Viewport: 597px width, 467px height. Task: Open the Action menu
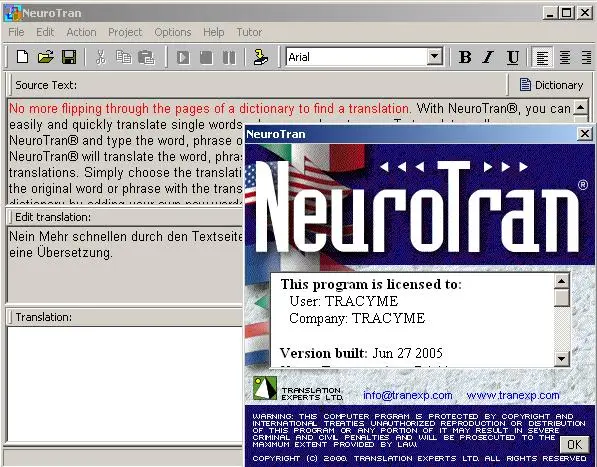point(81,32)
